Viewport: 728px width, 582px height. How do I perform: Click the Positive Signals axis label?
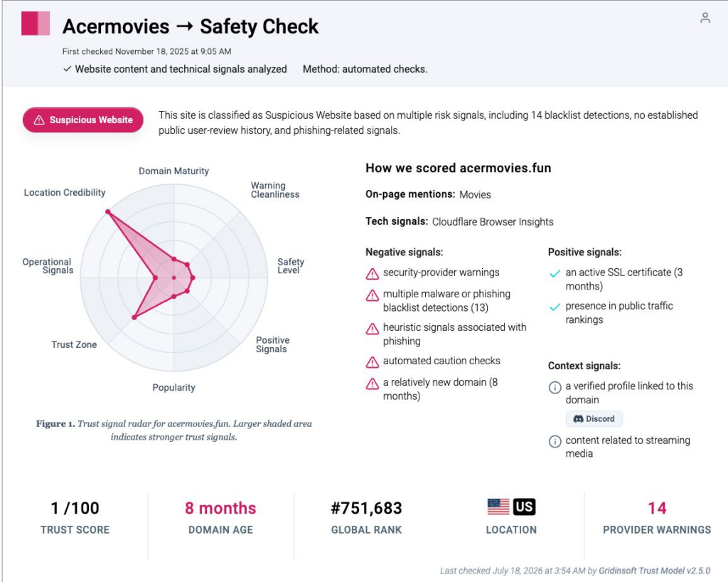[x=272, y=344]
